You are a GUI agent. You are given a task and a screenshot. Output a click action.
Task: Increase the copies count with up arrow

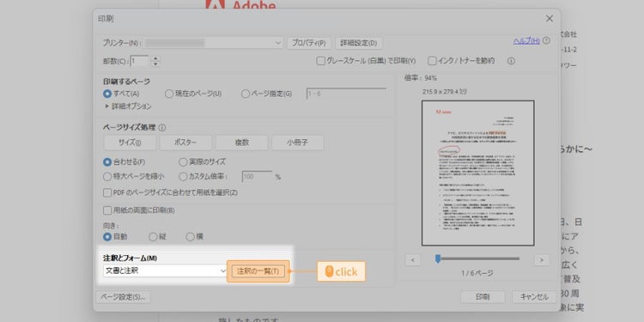tap(155, 58)
